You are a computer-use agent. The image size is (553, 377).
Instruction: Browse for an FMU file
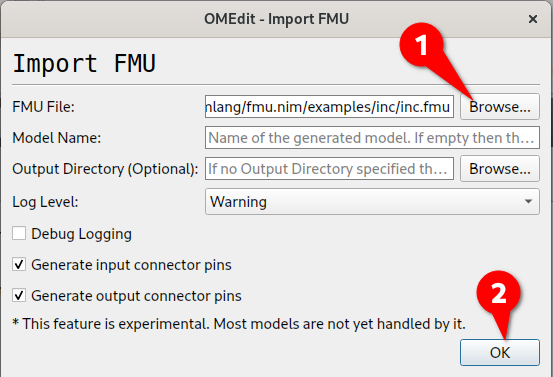500,107
